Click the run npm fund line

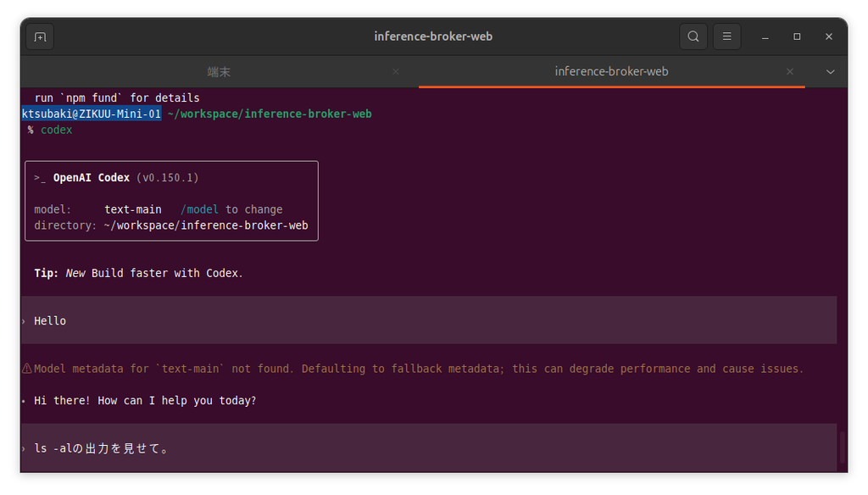click(x=117, y=98)
